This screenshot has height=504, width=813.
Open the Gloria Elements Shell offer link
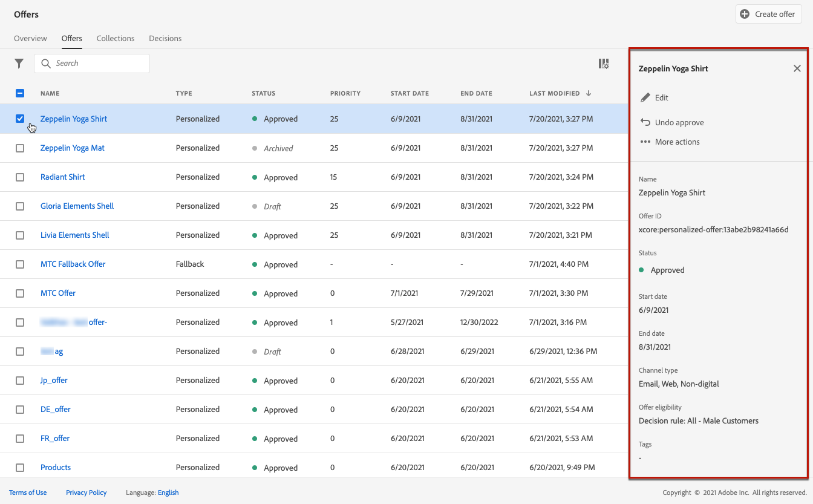coord(77,206)
